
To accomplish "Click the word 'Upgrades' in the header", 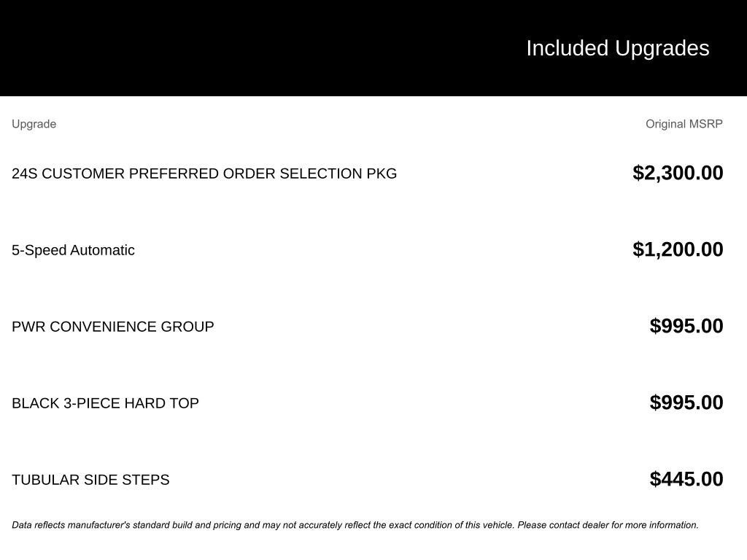I will 662,49.
